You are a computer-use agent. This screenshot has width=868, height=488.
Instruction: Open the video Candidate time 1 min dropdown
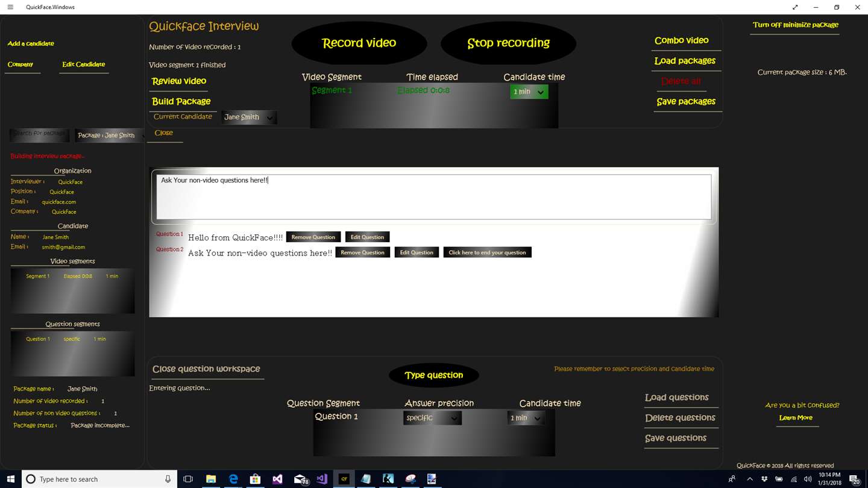point(529,92)
